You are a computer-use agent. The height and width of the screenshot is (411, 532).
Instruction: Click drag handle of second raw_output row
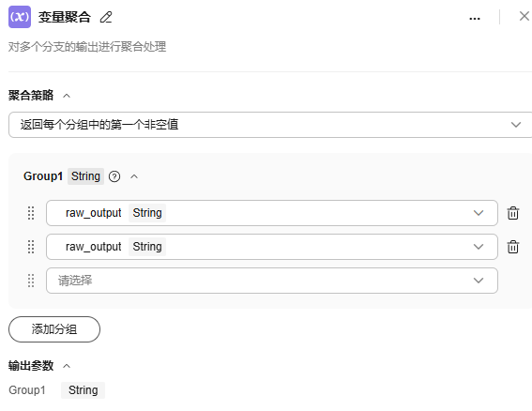pos(31,247)
